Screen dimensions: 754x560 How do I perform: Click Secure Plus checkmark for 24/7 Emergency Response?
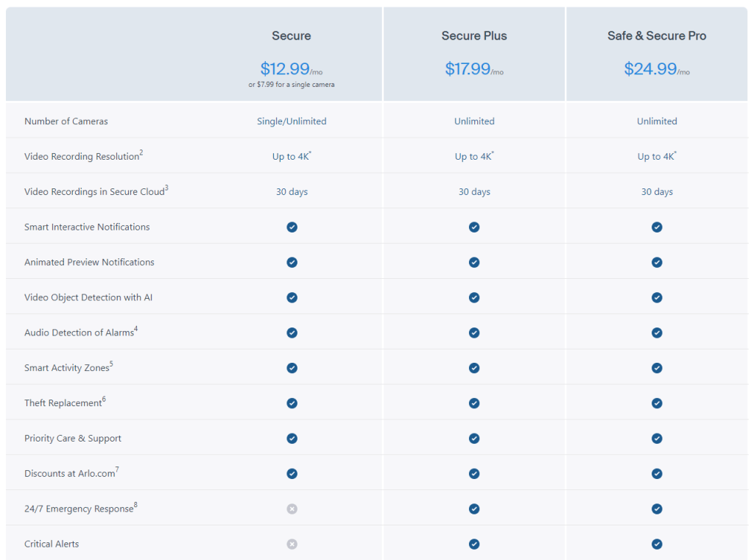474,509
